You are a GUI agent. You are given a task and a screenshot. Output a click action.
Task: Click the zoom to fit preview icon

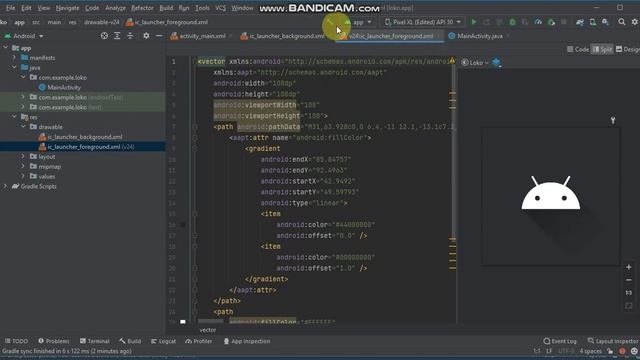click(629, 306)
